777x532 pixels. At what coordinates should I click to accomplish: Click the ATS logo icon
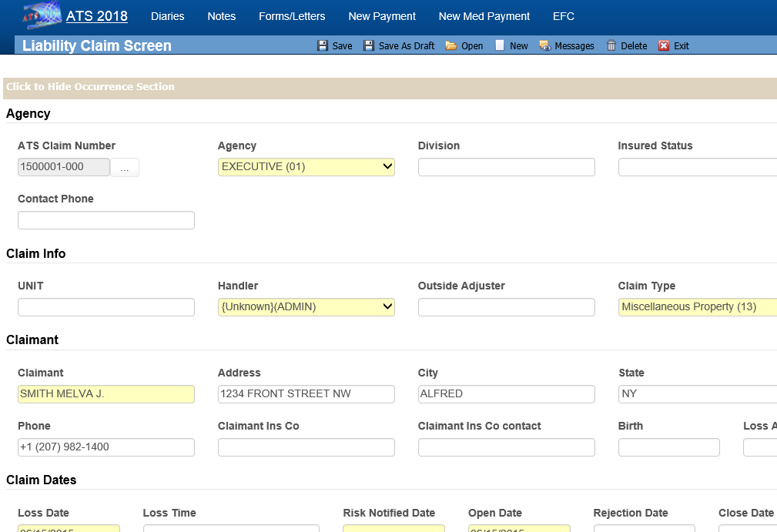pos(42,15)
